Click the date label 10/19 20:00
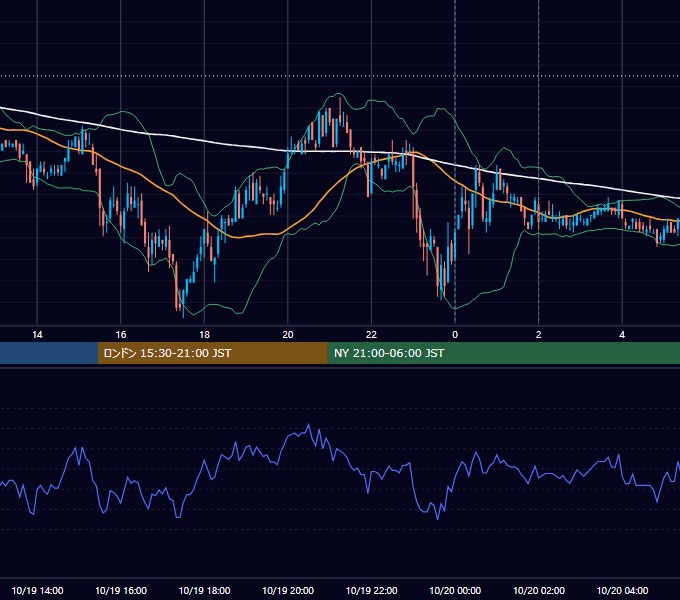 coord(288,590)
